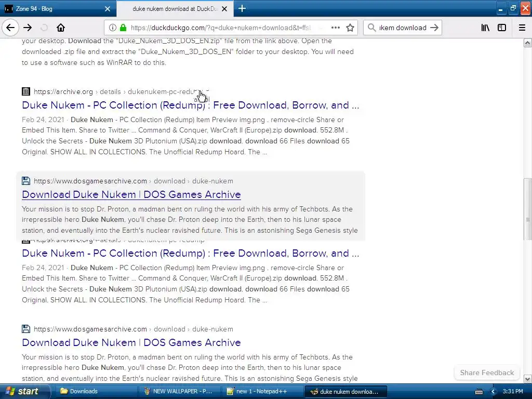Open the bottom Download Duke Nukem DOS Games Archive link
The image size is (532, 399).
coord(131,342)
